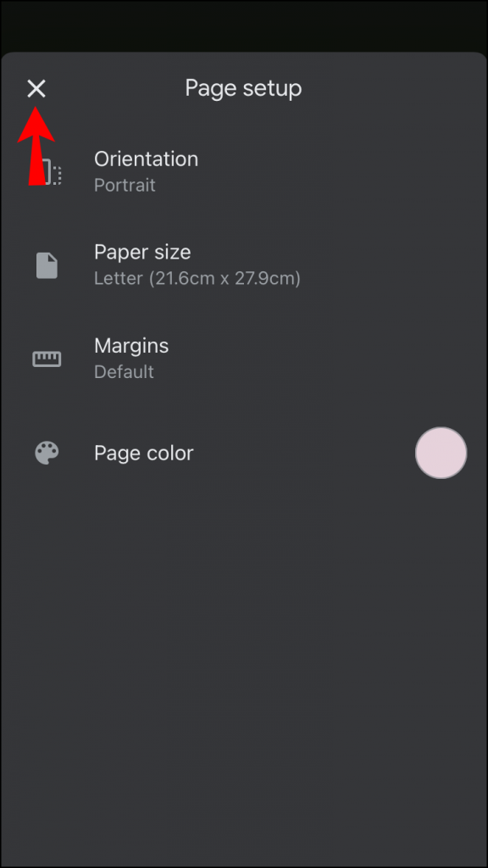The width and height of the screenshot is (488, 868).
Task: Tap the ruler symbol for margin settings
Action: pos(47,359)
